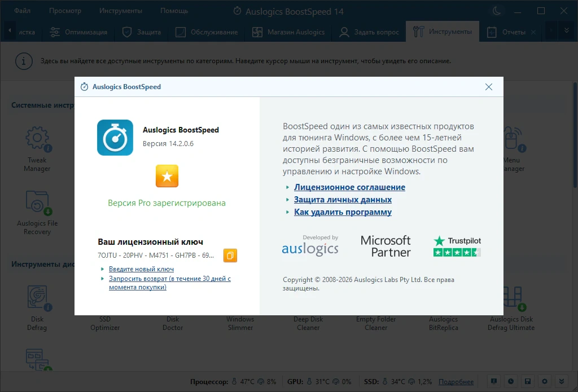
Task: Open the Просмотр menu
Action: pyautogui.click(x=65, y=11)
